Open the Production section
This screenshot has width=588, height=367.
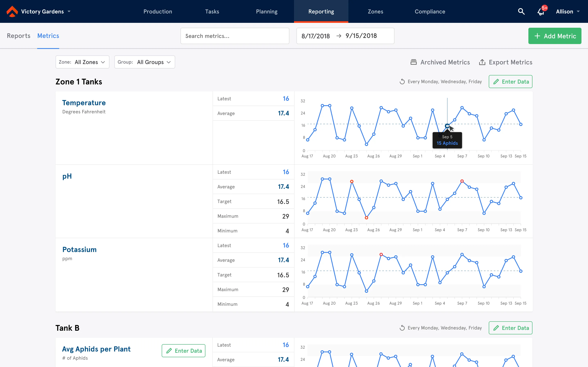tap(158, 11)
